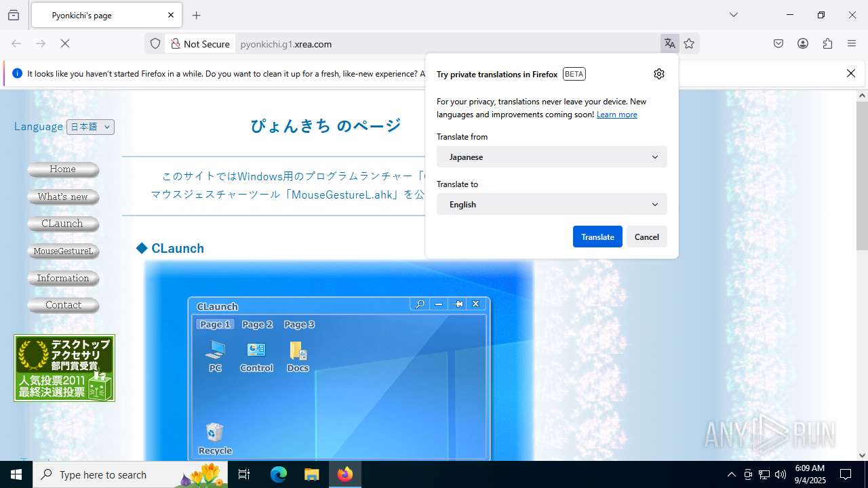Expand the list all tabs chevron

point(733,15)
